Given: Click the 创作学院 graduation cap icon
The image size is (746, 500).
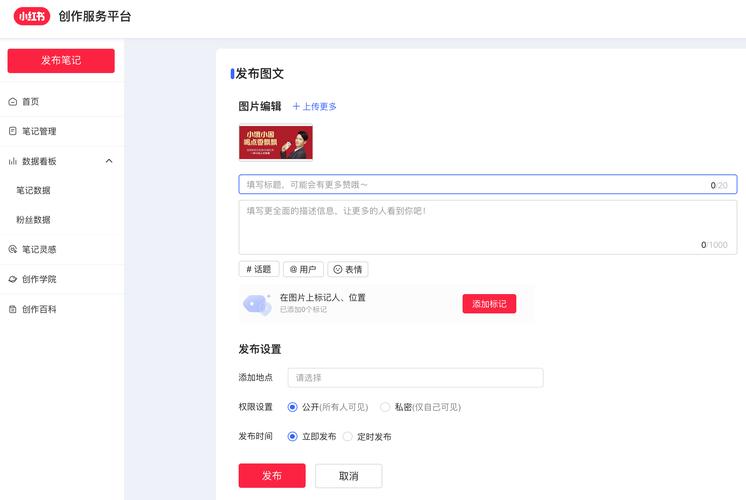Looking at the screenshot, I should click(x=13, y=280).
